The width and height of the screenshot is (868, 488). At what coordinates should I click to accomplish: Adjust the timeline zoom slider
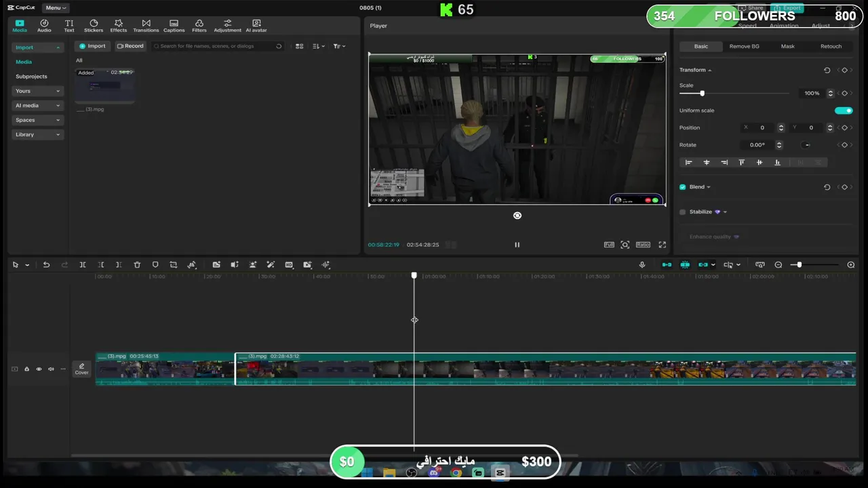pyautogui.click(x=799, y=265)
